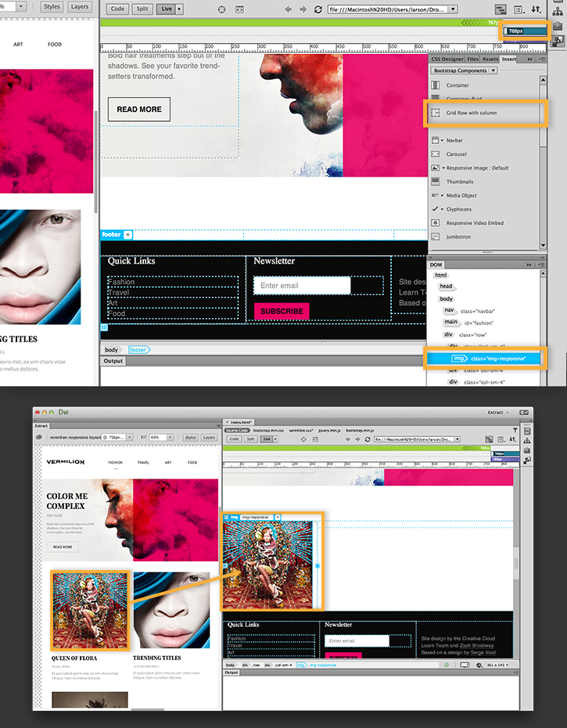Screen dimensions: 567x728
Task: Click Layers button in upper Extract panel
Action: coord(80,6)
